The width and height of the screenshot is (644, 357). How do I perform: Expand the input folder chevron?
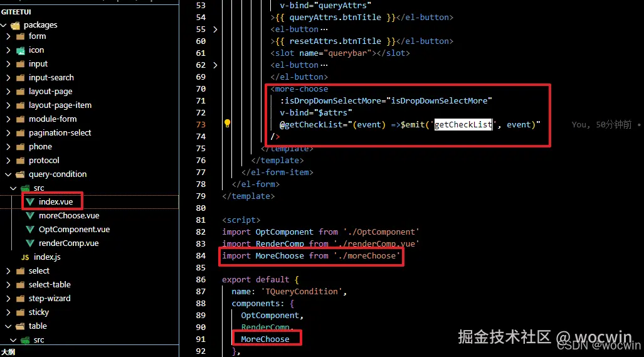pyautogui.click(x=9, y=63)
